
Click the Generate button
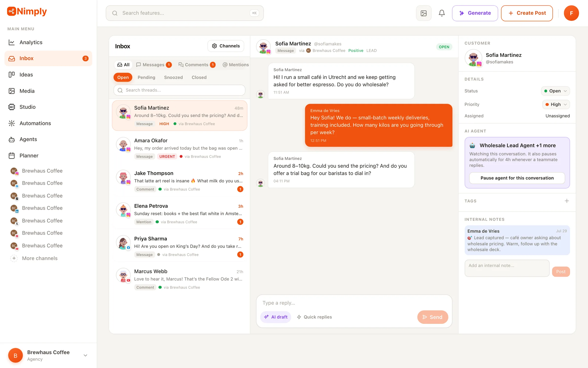(x=475, y=13)
